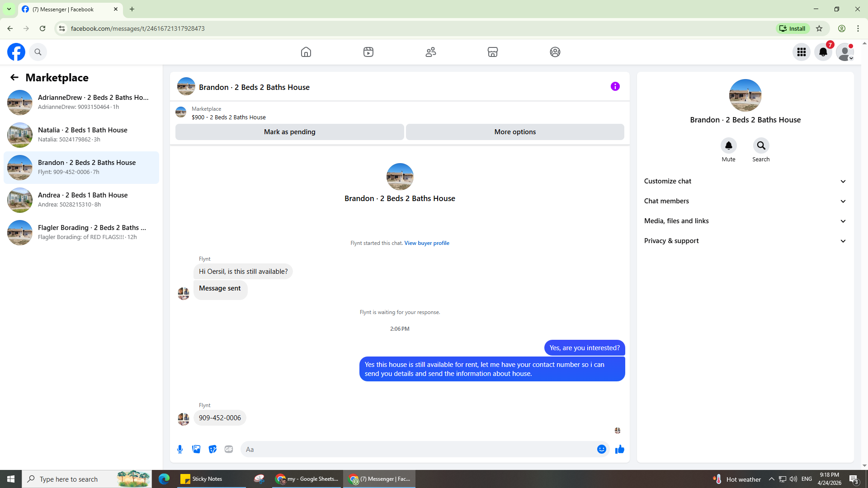868x488 pixels.
Task: Open the AdrianneDrew conversation
Action: (81, 103)
